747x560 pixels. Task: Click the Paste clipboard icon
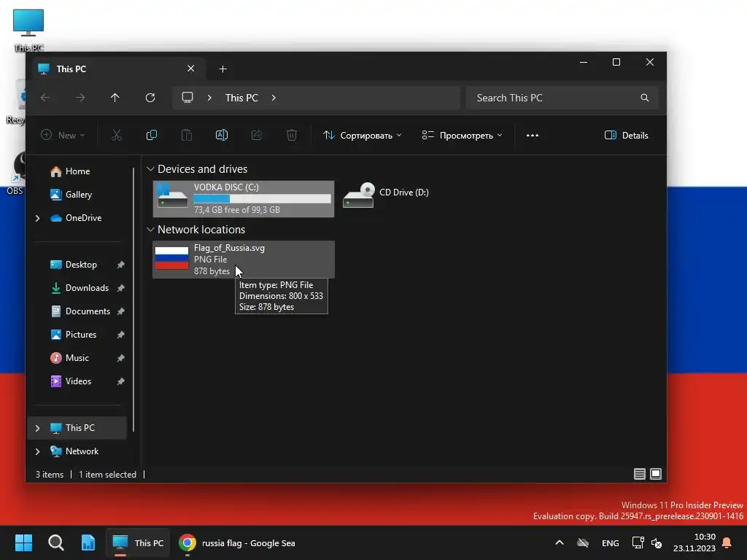pos(186,135)
